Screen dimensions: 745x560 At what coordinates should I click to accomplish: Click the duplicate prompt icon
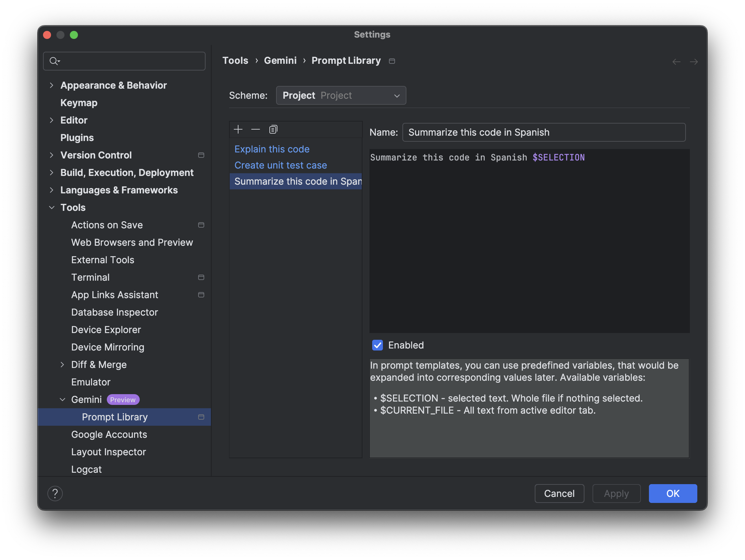[x=273, y=129]
